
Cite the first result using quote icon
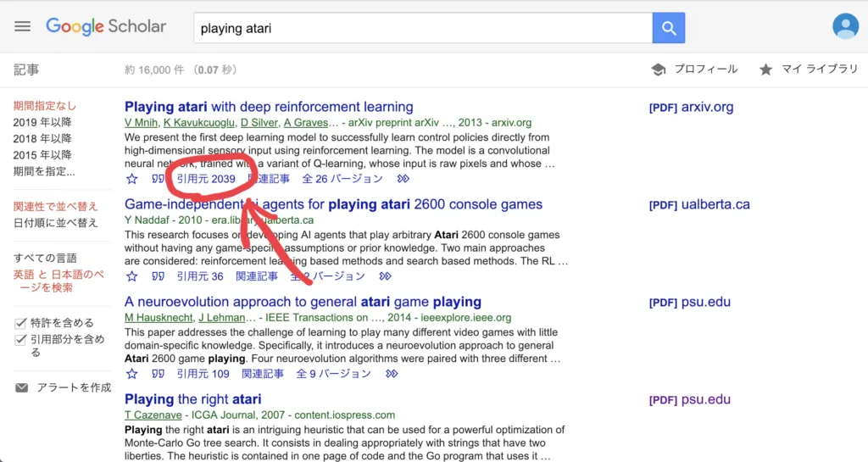tap(157, 179)
